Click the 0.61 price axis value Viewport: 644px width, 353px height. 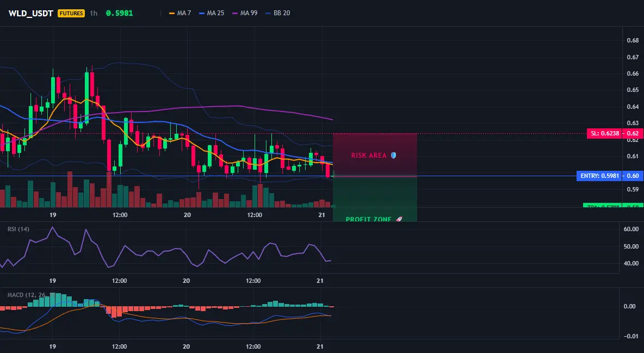point(633,156)
